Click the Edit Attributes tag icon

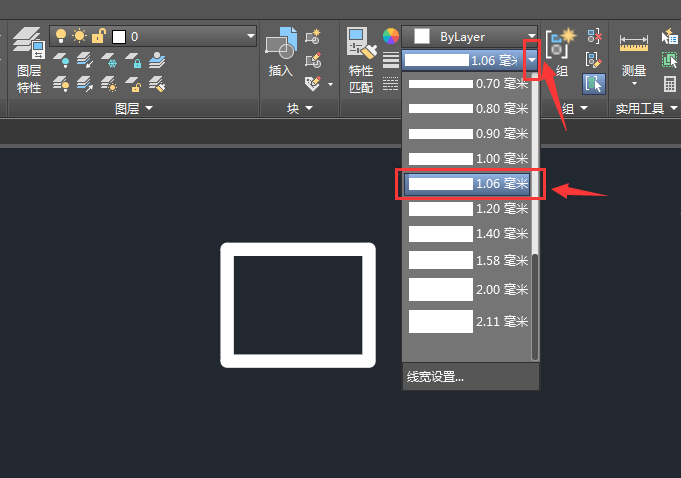coord(313,83)
